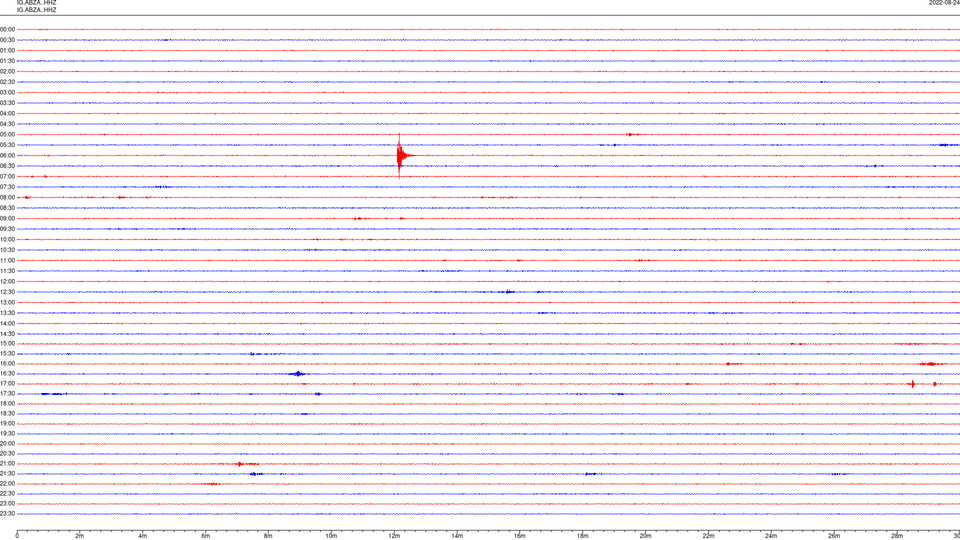Viewport: 960px width, 540px height.
Task: Select the 01:00 time label
Action: 7,50
